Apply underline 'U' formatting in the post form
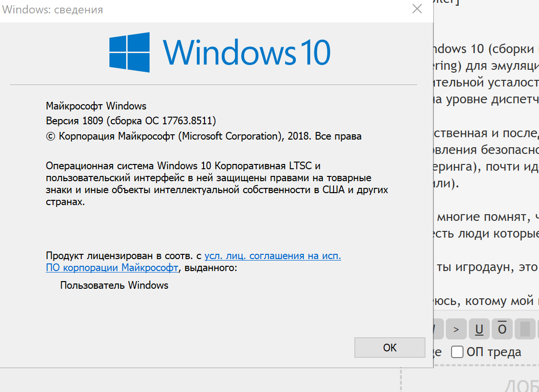Screen dimensions: 539x392 point(479,329)
